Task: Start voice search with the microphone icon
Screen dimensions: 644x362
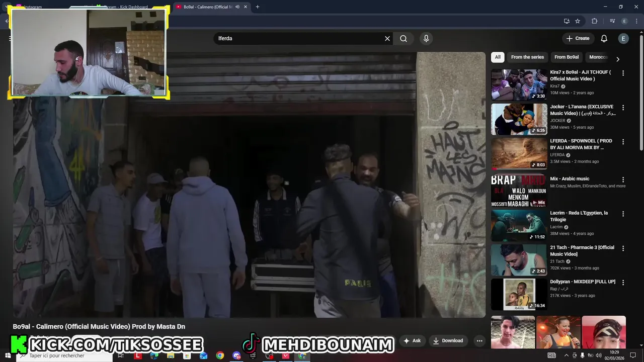Action: (x=426, y=38)
